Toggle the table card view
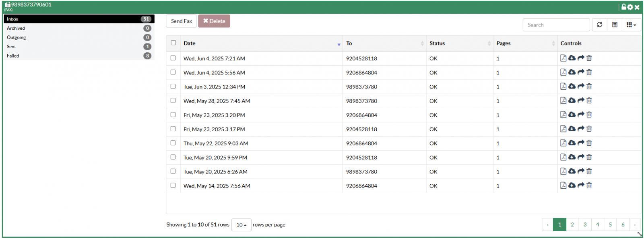Screen dimensions: 644x239 (615, 25)
